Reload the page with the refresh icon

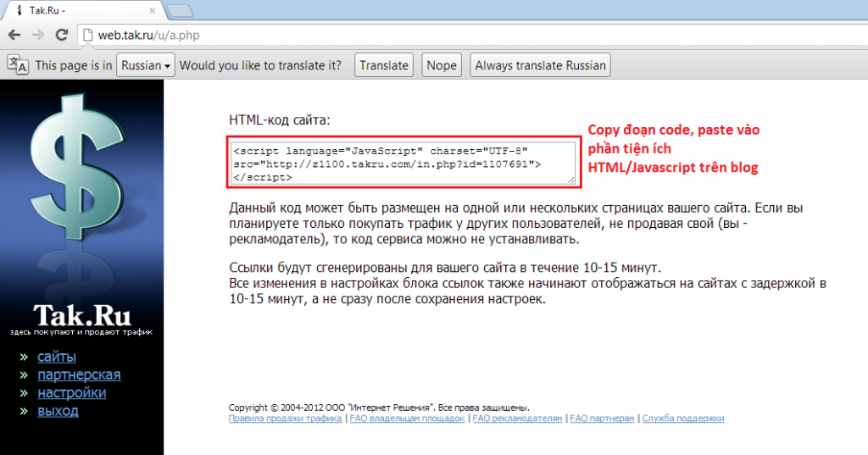pos(62,35)
